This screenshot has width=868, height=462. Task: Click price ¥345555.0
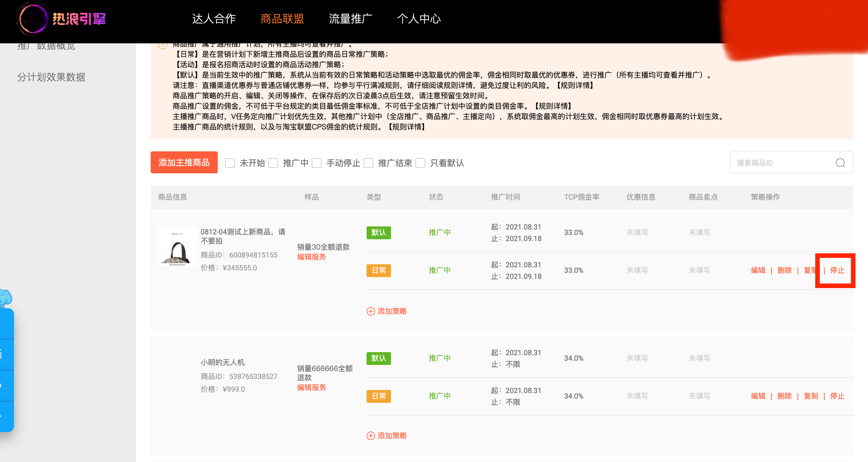228,268
